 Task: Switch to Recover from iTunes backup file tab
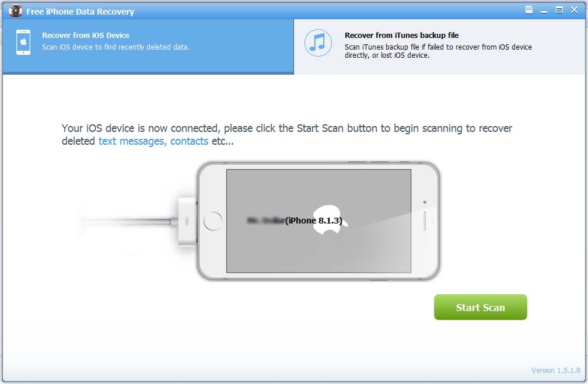click(x=440, y=46)
